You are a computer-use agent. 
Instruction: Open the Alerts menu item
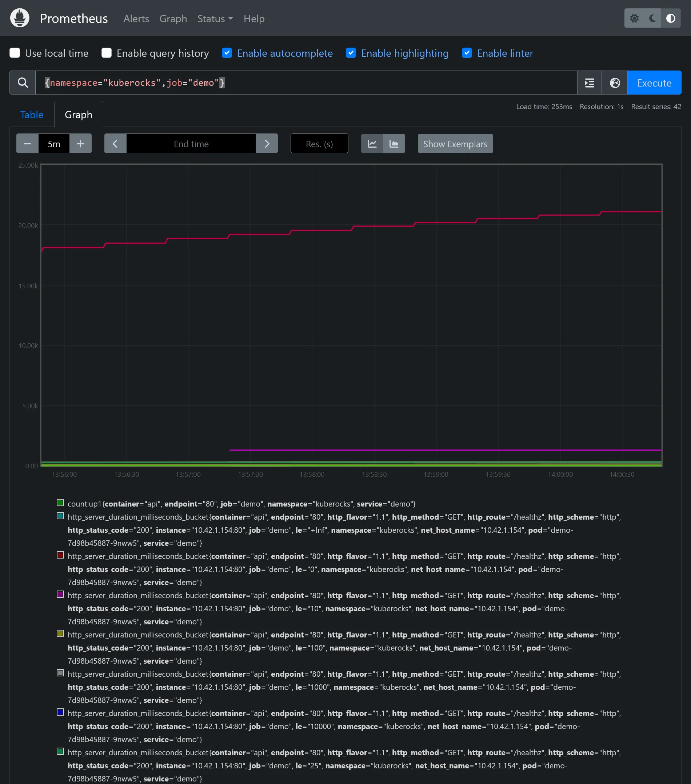(x=136, y=19)
